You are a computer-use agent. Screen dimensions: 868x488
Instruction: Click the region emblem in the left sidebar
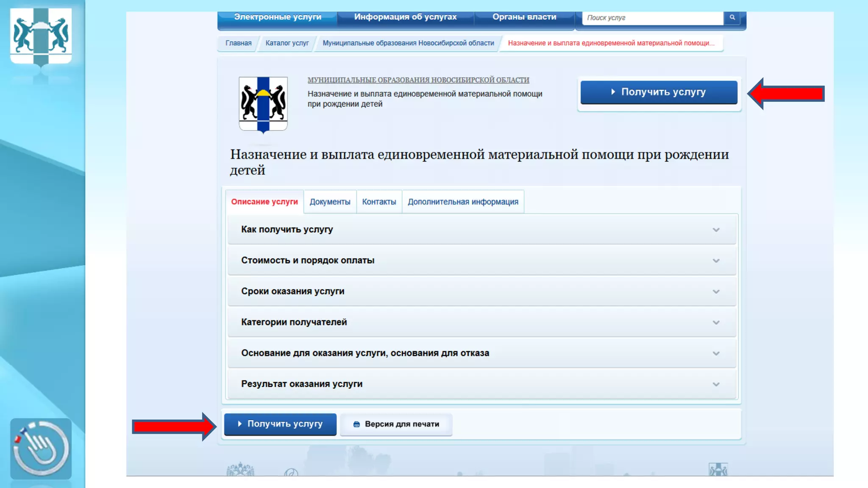[x=41, y=37]
